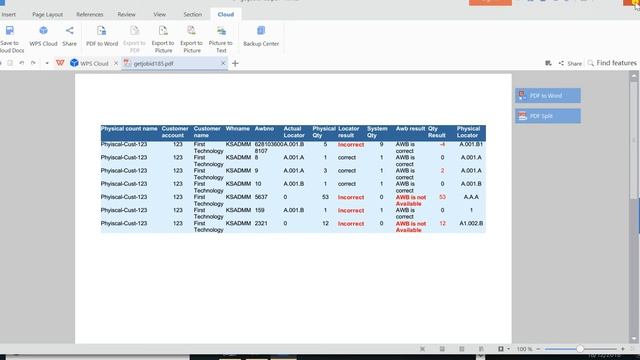The width and height of the screenshot is (640, 360).
Task: Click Physical Locator 'A.001.B1' cell
Action: [x=471, y=144]
